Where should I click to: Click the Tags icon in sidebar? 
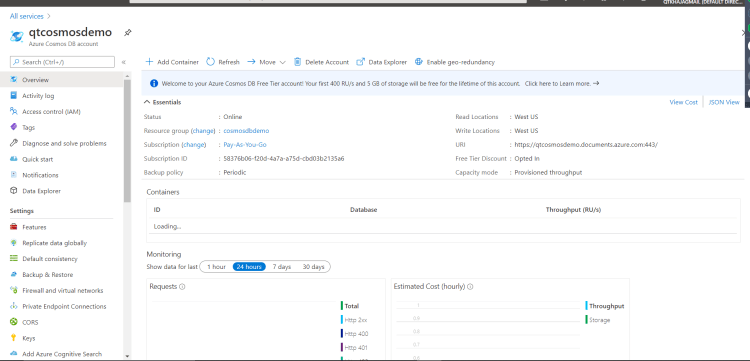click(x=14, y=127)
